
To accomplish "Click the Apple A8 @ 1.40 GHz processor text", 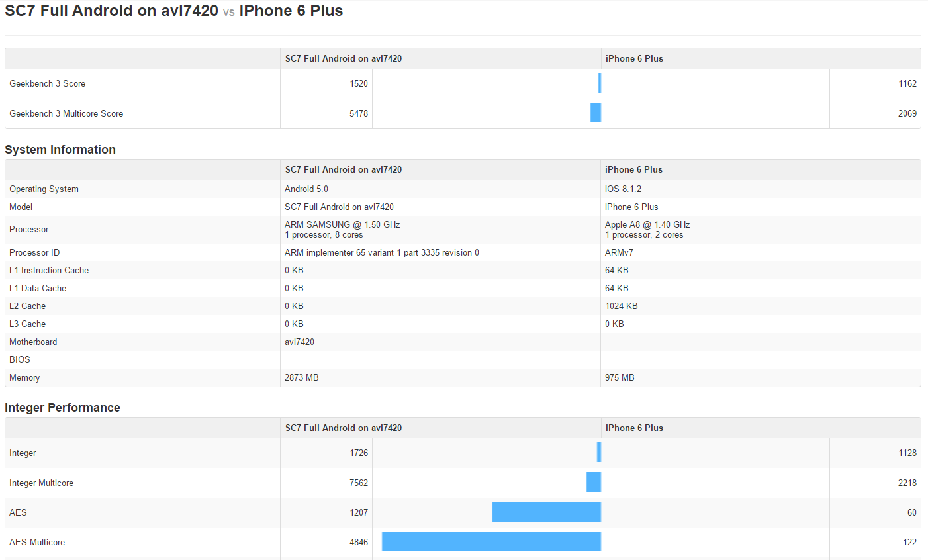I will (647, 224).
